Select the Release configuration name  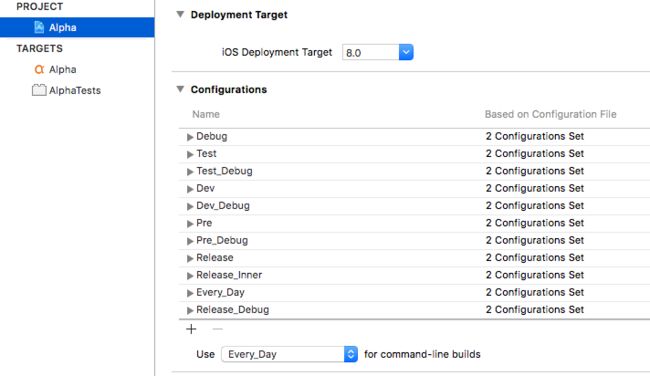pos(215,257)
